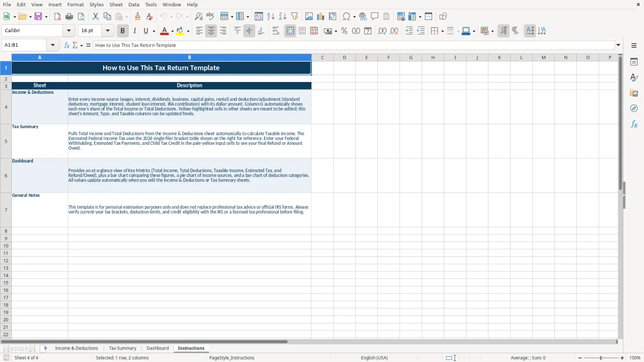The height and width of the screenshot is (362, 644).
Task: Open the Format menu
Action: coord(76,4)
